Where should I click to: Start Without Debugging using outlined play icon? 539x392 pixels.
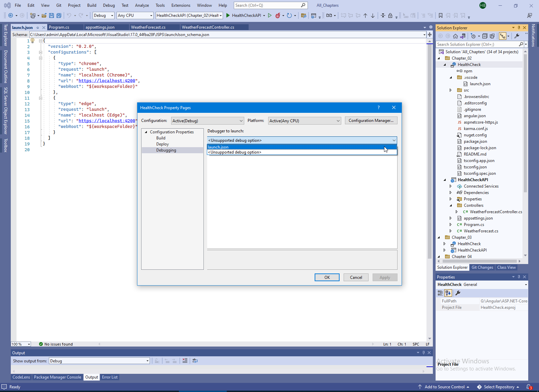point(270,15)
